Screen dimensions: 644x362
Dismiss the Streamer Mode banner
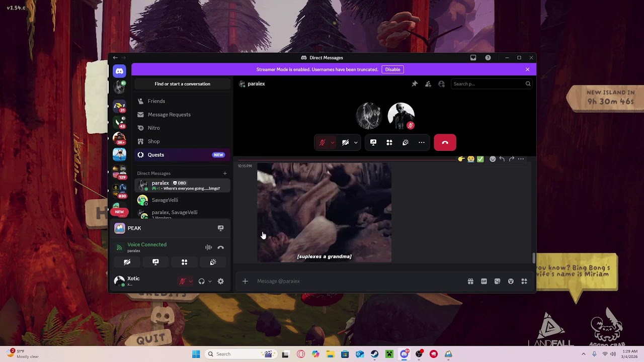point(527,69)
